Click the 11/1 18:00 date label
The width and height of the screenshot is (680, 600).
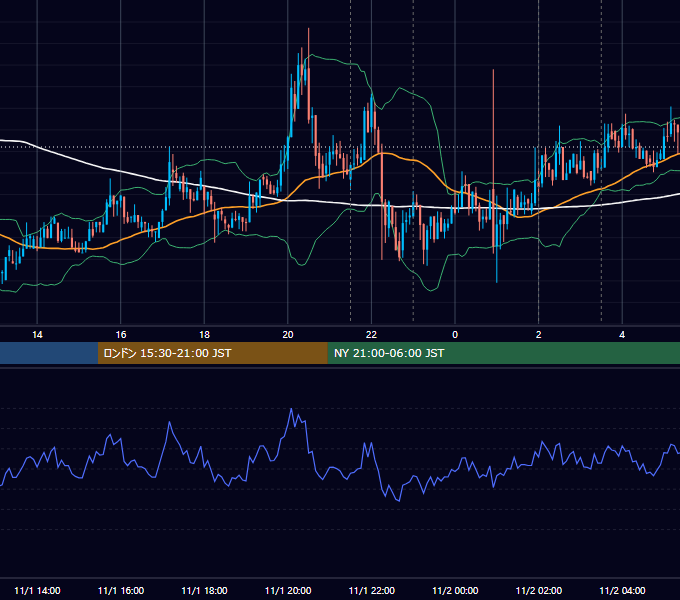pos(204,590)
